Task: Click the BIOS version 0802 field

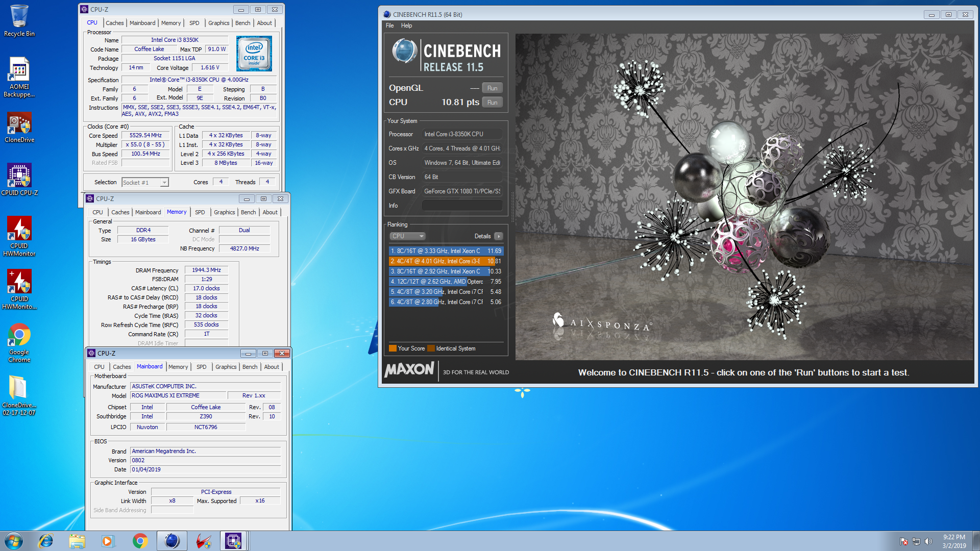Action: point(205,461)
